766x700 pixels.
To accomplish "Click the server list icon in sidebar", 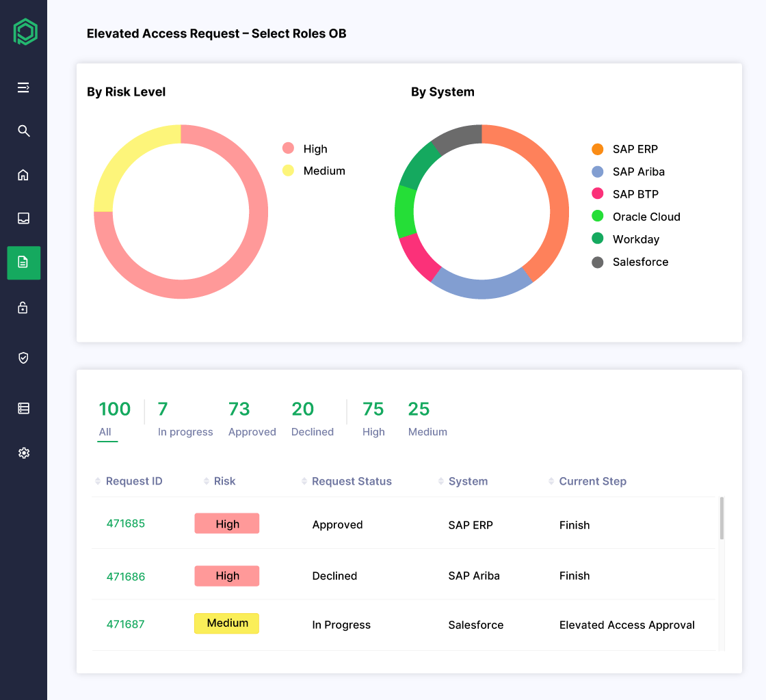I will pyautogui.click(x=23, y=407).
